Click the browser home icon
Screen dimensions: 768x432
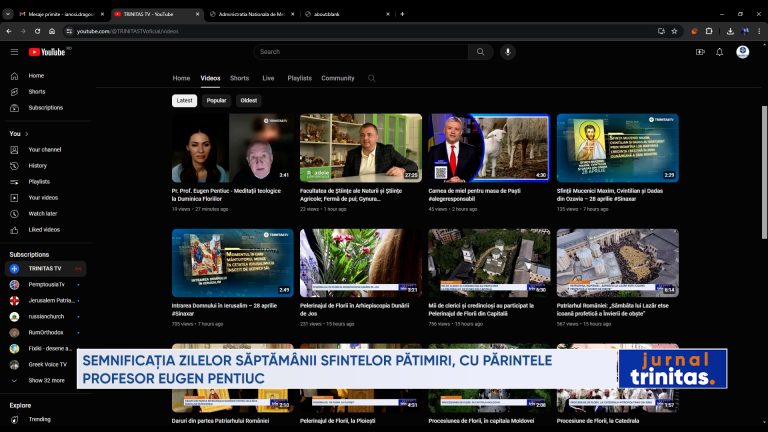52,31
